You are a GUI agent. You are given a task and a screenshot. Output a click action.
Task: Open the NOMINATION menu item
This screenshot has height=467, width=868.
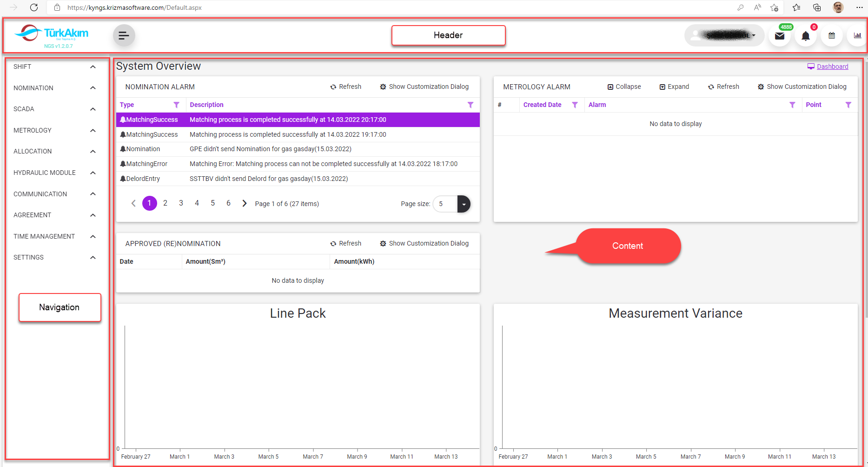click(x=33, y=88)
